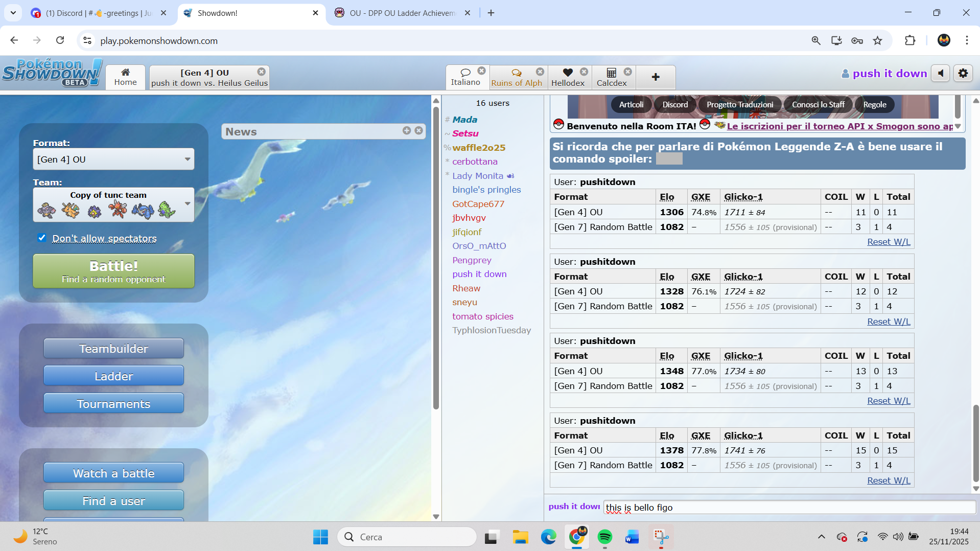The height and width of the screenshot is (551, 980).
Task: Close the Gen 4 OU battle tab
Action: (x=261, y=72)
